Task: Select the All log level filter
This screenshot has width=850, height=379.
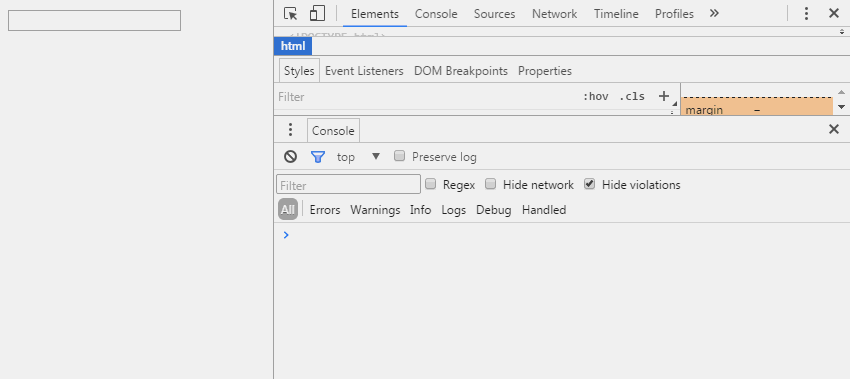Action: tap(288, 209)
